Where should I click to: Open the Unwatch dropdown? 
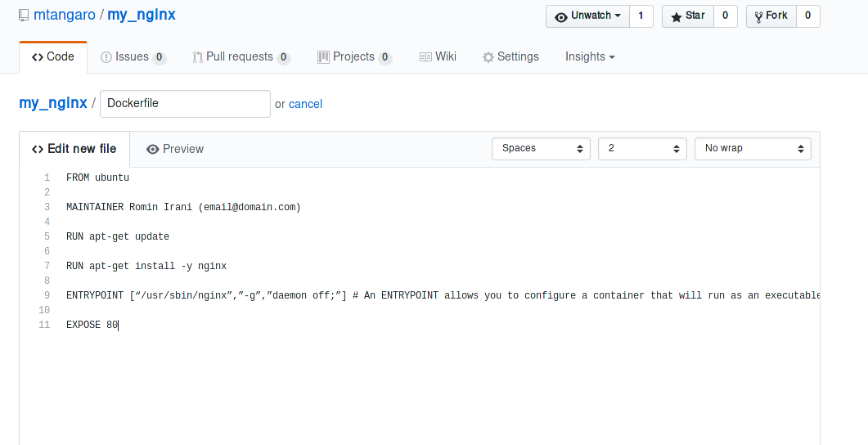587,16
